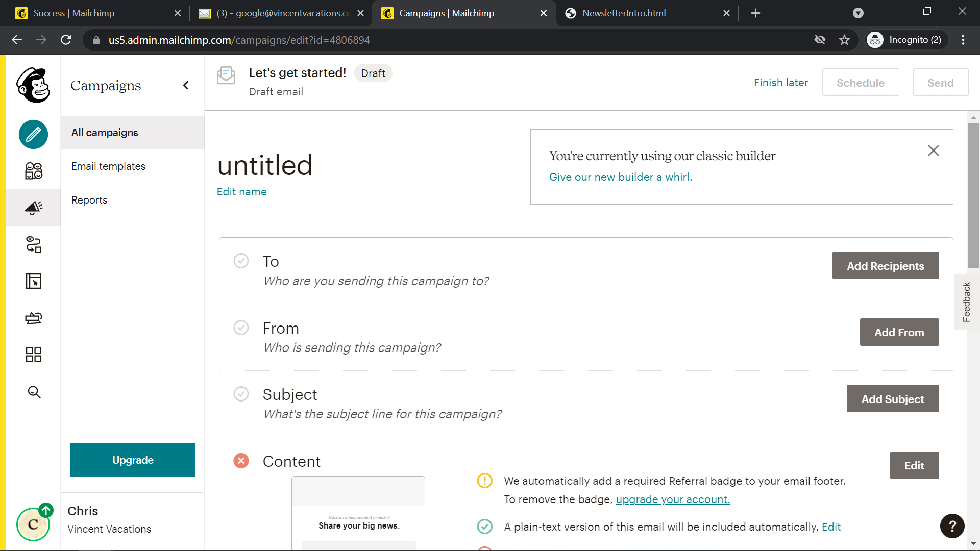This screenshot has width=980, height=551.
Task: Click the From section check circle
Action: pos(241,328)
